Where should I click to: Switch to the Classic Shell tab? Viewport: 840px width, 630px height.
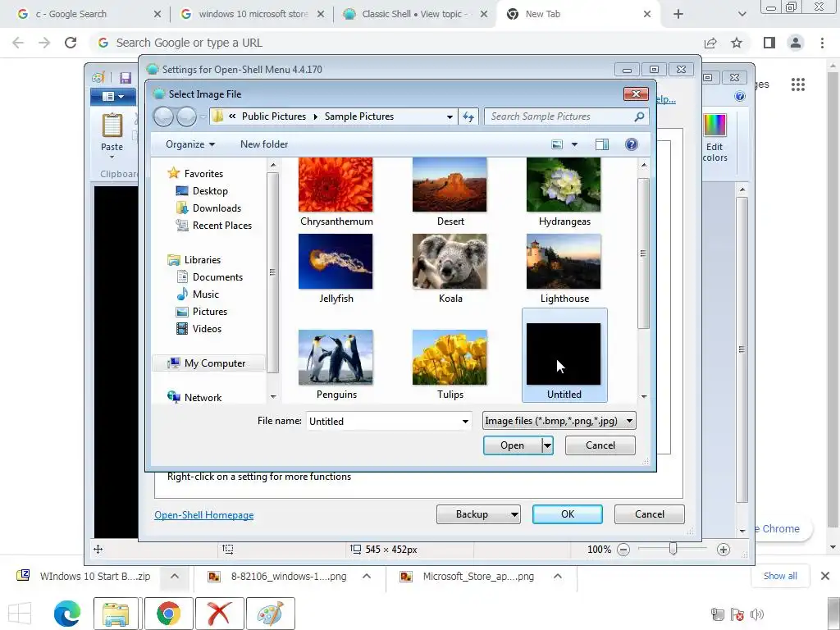point(416,14)
